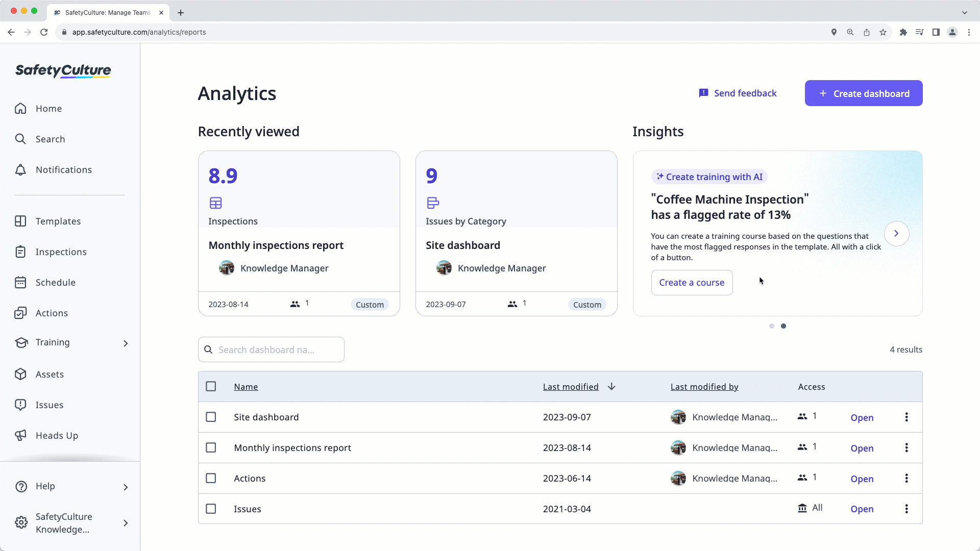Viewport: 980px width, 551px height.
Task: Click the Last modified sort arrow
Action: 611,387
